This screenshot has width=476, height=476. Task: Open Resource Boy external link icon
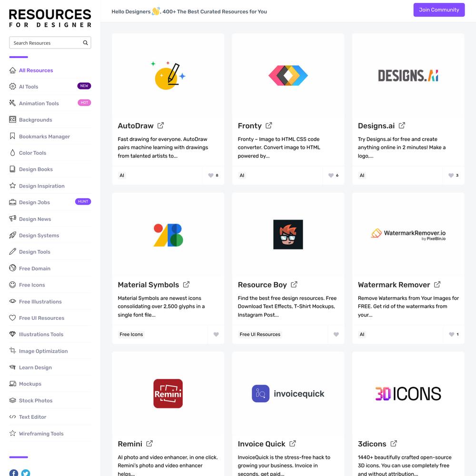[x=294, y=285]
